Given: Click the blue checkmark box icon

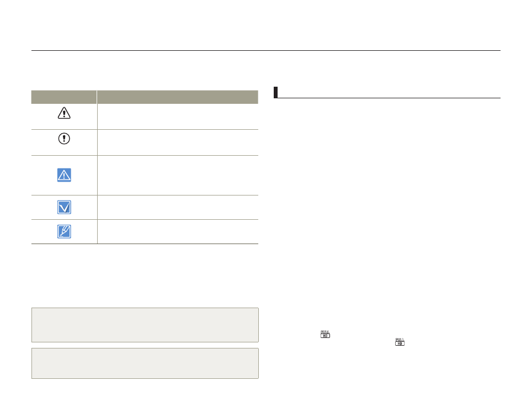Looking at the screenshot, I should click(x=64, y=207).
